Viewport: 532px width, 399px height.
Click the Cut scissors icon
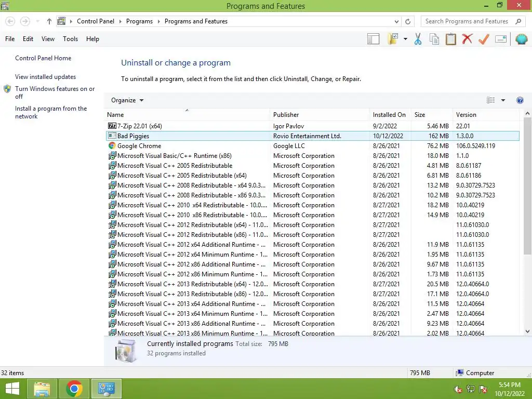[418, 39]
